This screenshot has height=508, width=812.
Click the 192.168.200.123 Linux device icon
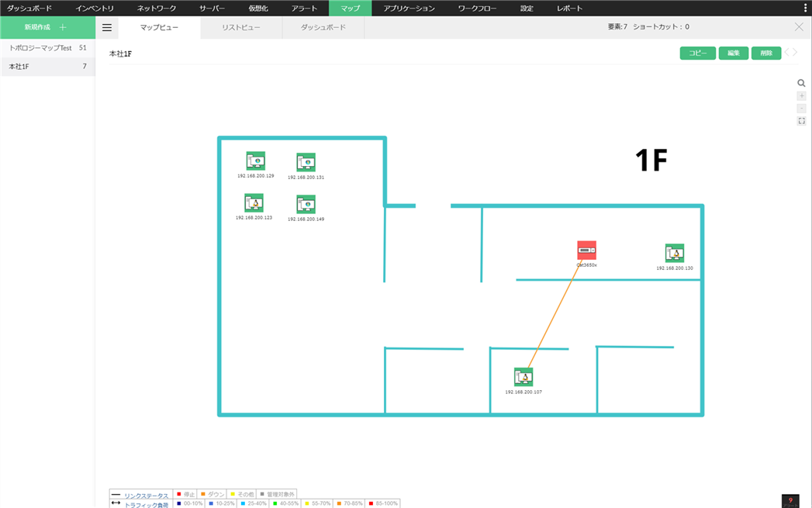coord(254,203)
